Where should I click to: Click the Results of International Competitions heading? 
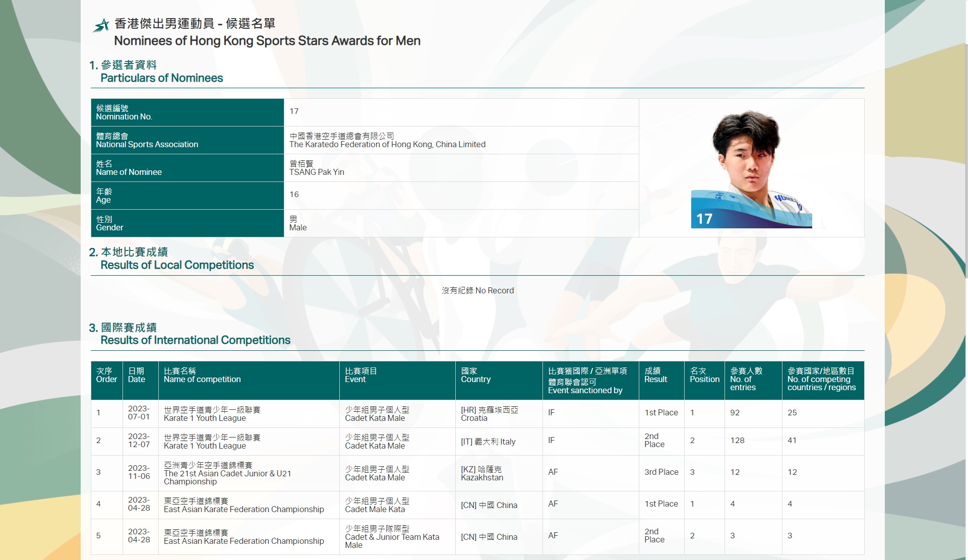[195, 340]
